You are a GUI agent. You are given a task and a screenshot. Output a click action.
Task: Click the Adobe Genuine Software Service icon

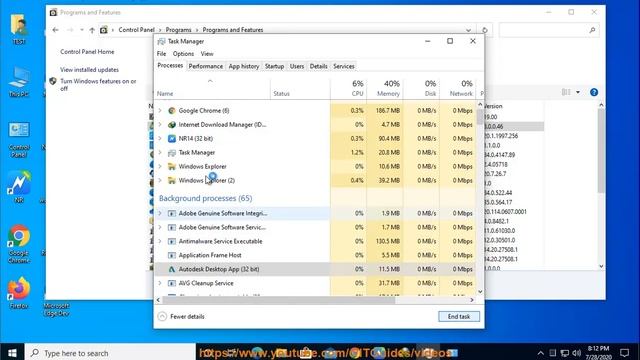click(x=172, y=227)
